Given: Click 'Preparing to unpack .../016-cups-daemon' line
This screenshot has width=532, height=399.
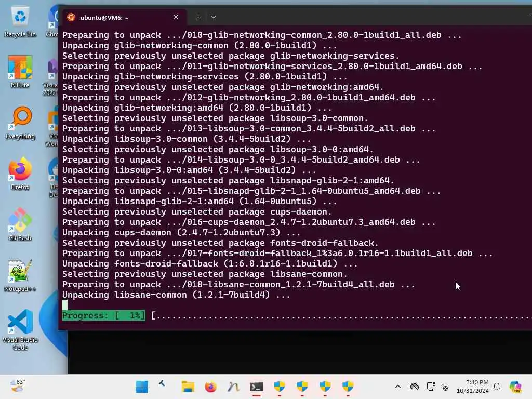Looking at the screenshot, I should click(x=249, y=222).
